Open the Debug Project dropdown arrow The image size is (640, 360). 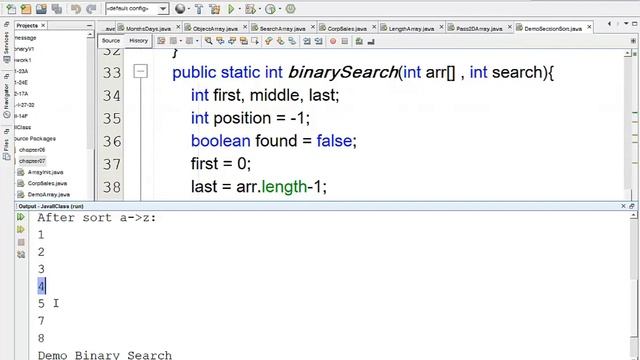259,9
